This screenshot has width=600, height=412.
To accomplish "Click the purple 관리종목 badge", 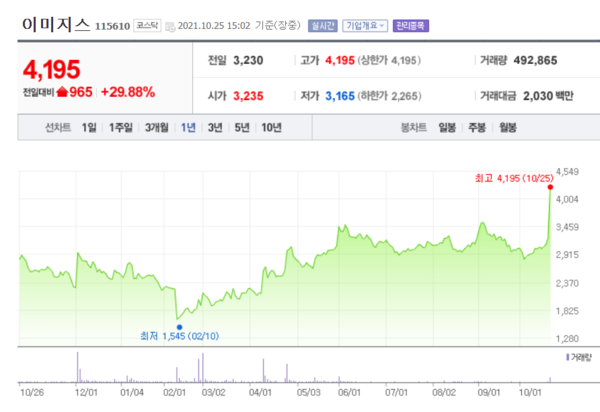I will click(x=411, y=26).
